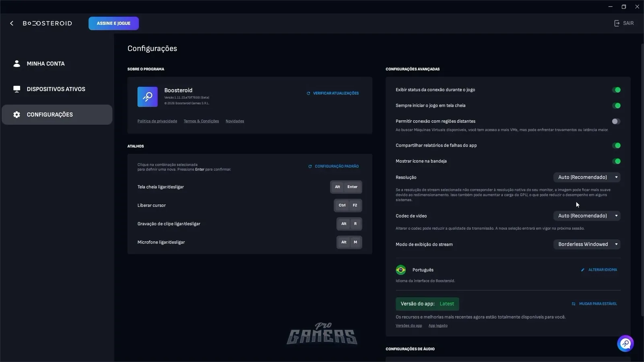Restore down the Boosteroid window
The image size is (644, 362).
pos(624,6)
